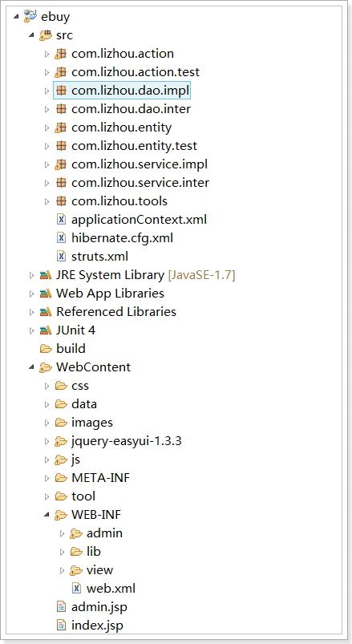Click the build folder icon
Screen dimensions: 352x644
45,349
